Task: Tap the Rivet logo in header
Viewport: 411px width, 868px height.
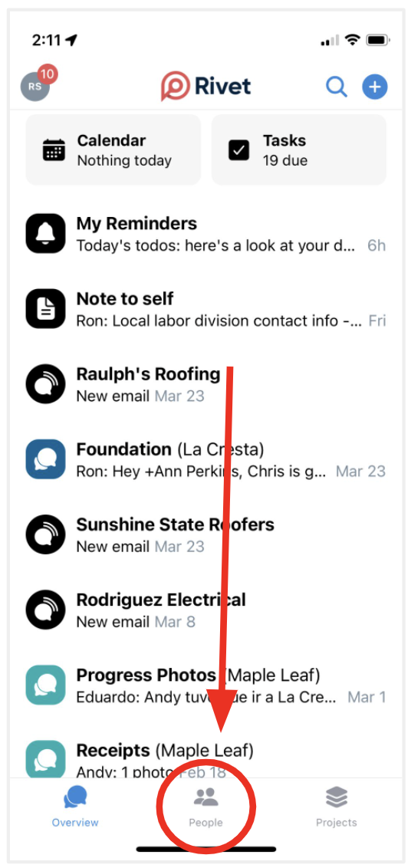Action: click(x=205, y=87)
